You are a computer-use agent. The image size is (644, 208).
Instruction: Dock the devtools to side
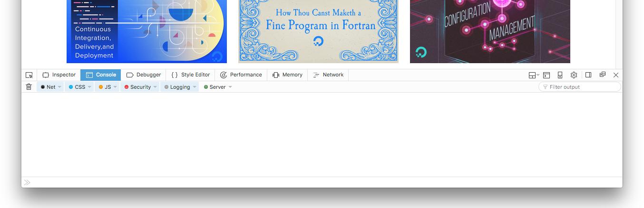coord(588,75)
